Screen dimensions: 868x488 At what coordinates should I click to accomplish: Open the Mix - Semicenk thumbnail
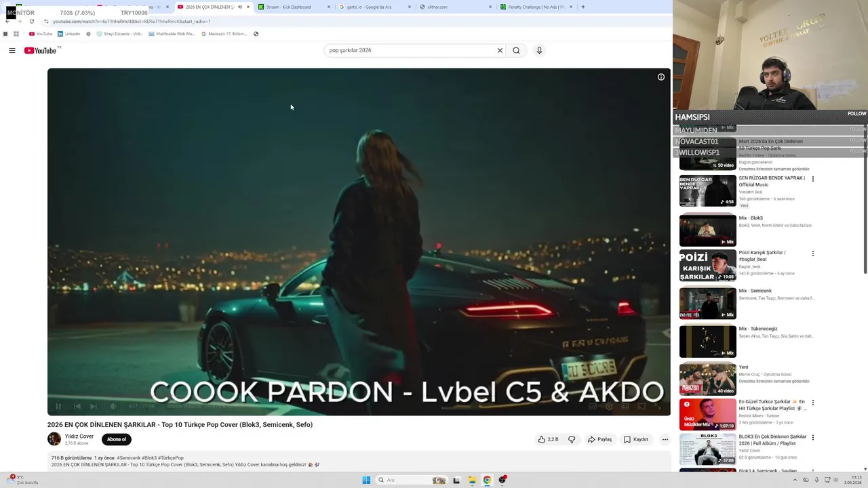point(707,303)
